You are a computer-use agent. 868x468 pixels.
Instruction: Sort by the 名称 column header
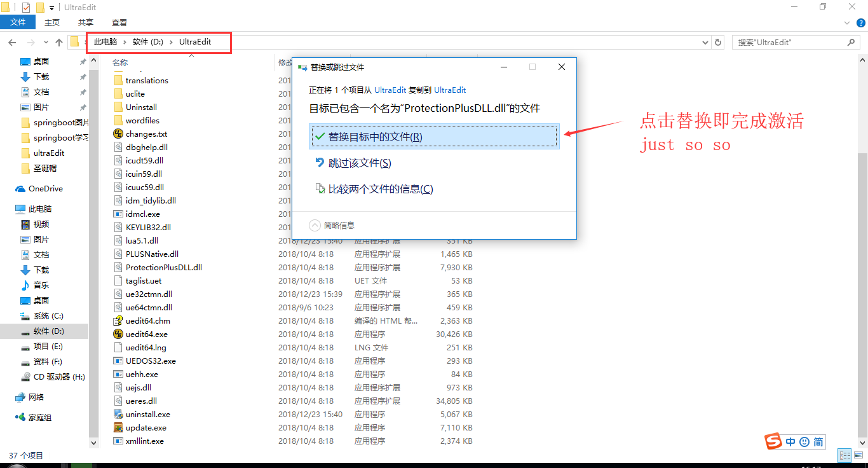(120, 62)
